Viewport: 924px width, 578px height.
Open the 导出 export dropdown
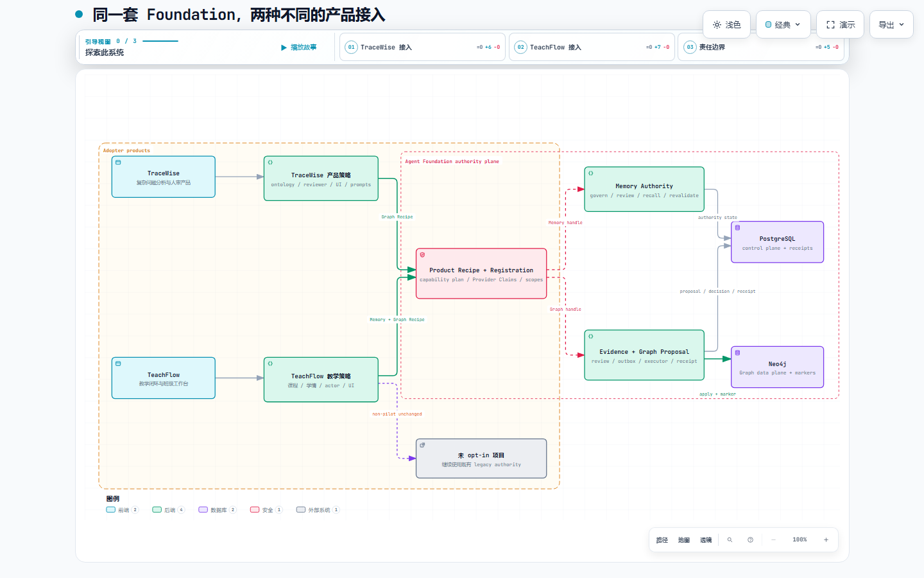click(891, 24)
